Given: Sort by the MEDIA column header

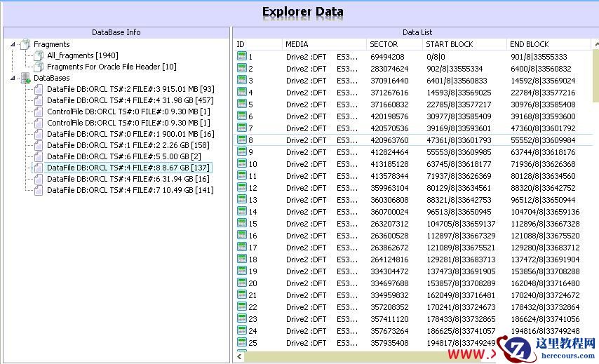Looking at the screenshot, I should (324, 44).
